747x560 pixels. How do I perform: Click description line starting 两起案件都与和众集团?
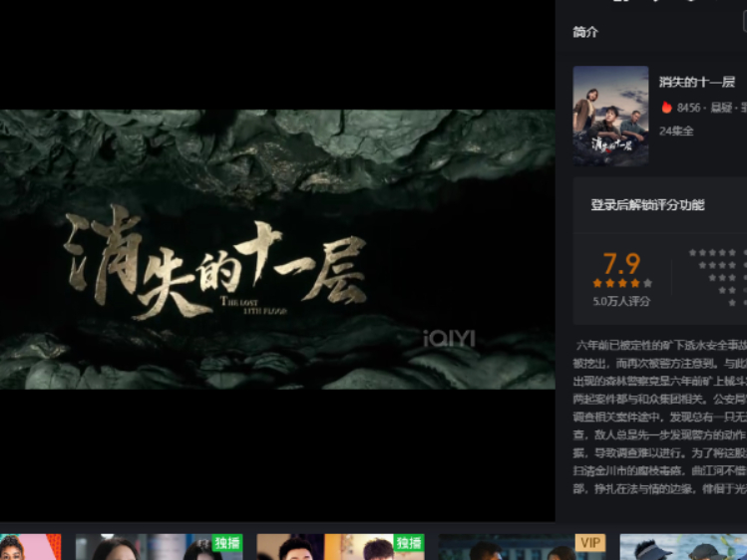click(x=660, y=400)
